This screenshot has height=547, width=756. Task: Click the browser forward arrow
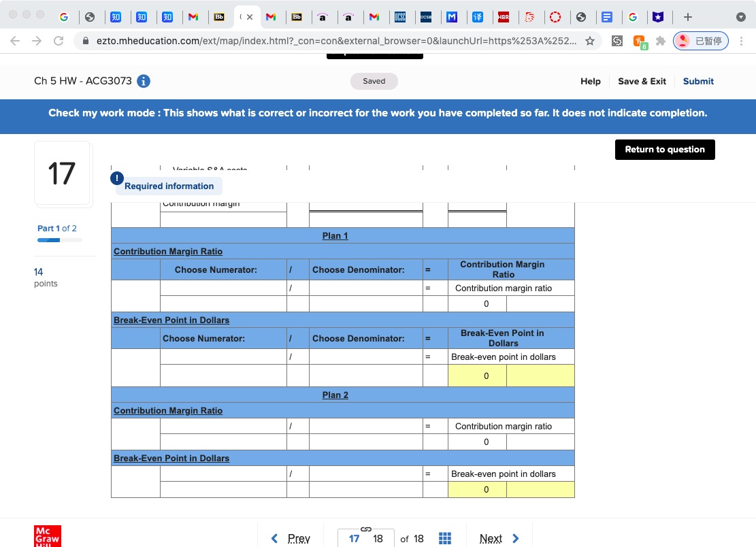(x=37, y=41)
